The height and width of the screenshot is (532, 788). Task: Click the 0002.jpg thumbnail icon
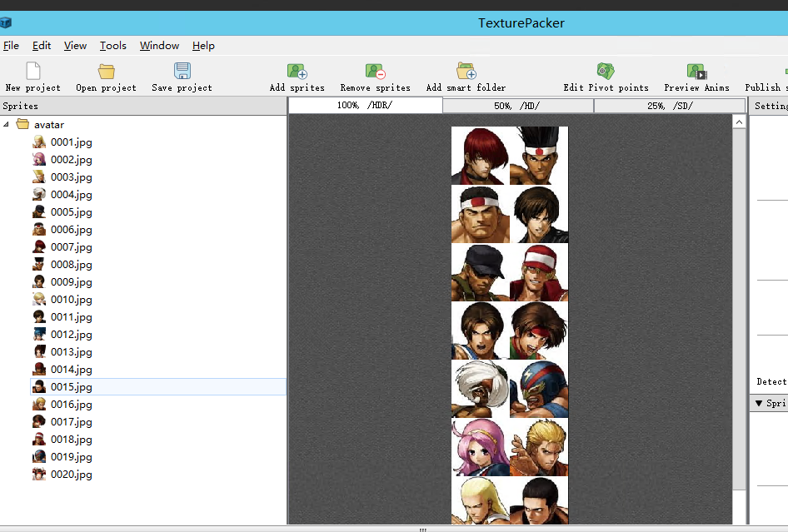[39, 159]
